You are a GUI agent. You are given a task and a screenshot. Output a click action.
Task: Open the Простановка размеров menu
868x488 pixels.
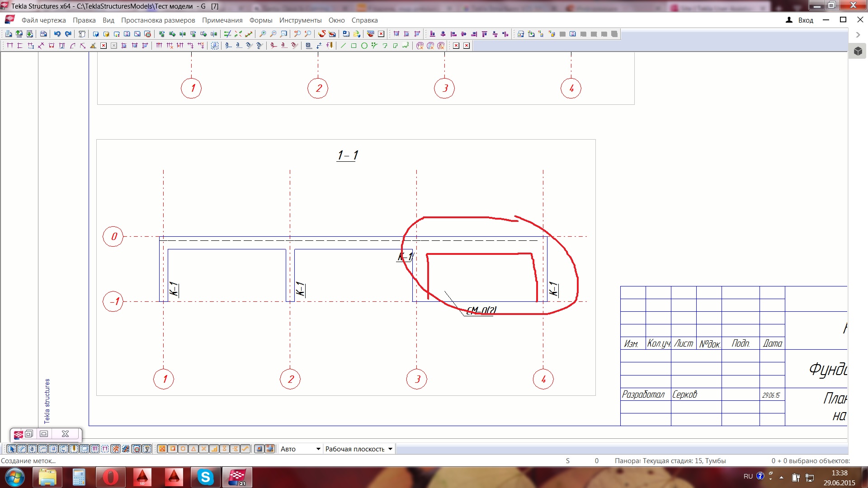[158, 20]
